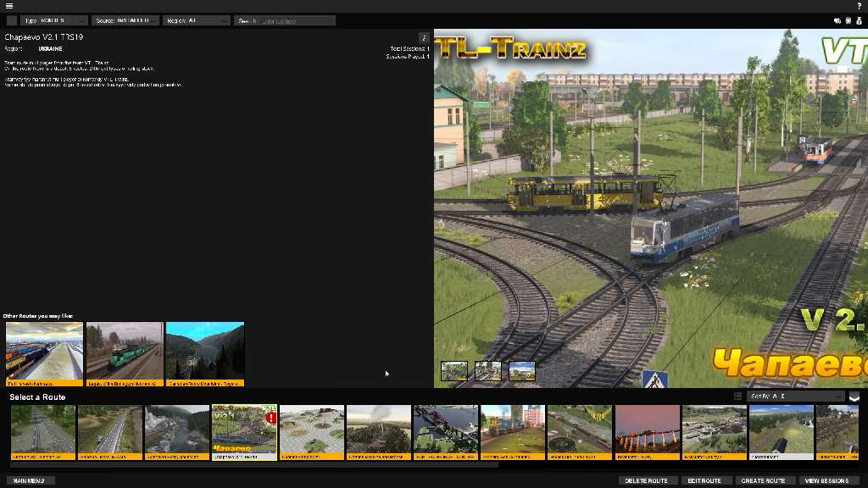The width and height of the screenshot is (868, 488).
Task: Select third preview screenshot thumbnail under the tram image
Action: pyautogui.click(x=522, y=371)
